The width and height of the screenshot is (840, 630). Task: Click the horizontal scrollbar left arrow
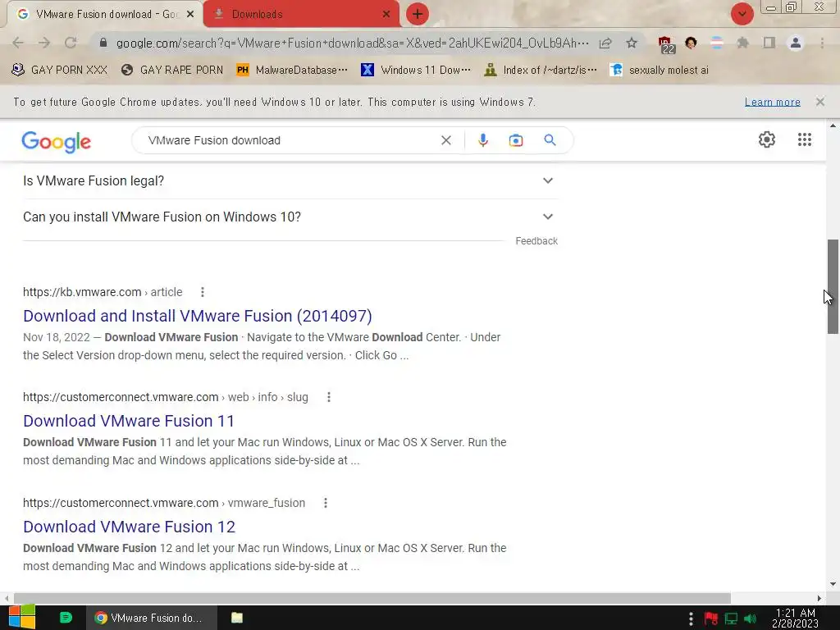[x=6, y=598]
